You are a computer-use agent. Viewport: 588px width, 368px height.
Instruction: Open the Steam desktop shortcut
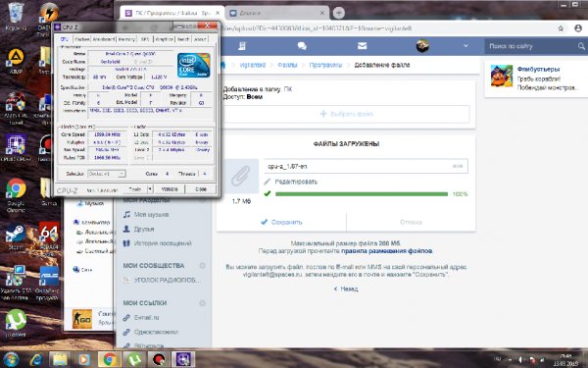click(x=16, y=237)
